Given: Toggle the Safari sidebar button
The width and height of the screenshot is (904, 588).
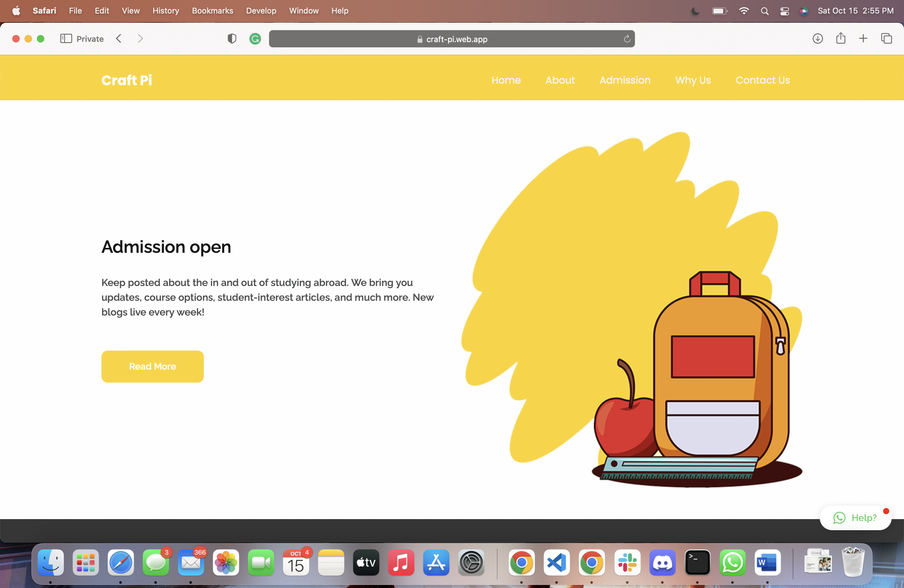Looking at the screenshot, I should [66, 39].
